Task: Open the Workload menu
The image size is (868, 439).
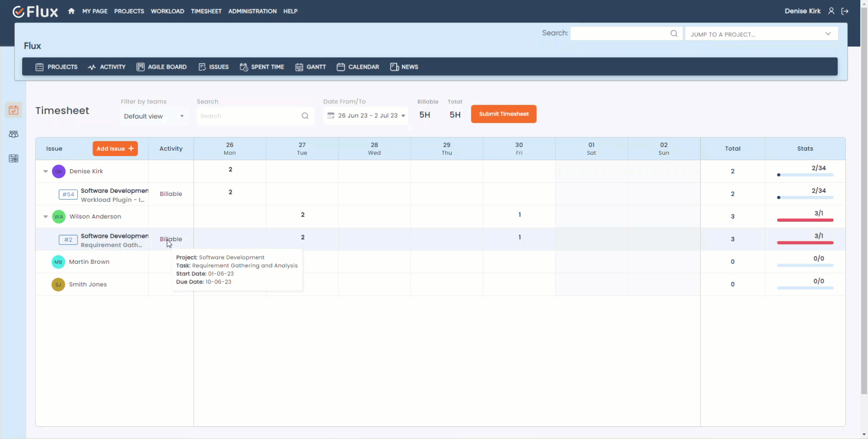Action: tap(167, 11)
